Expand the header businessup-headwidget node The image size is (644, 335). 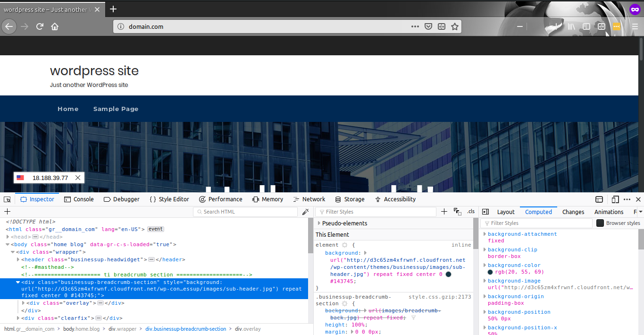(x=18, y=259)
